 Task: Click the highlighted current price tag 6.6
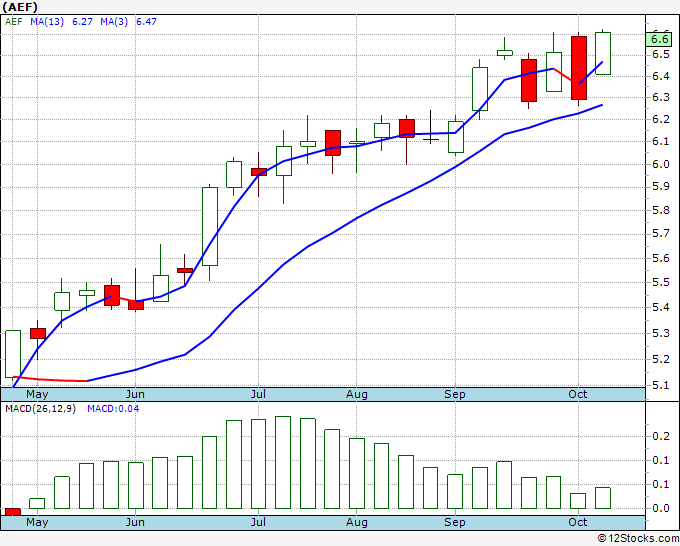pos(659,39)
